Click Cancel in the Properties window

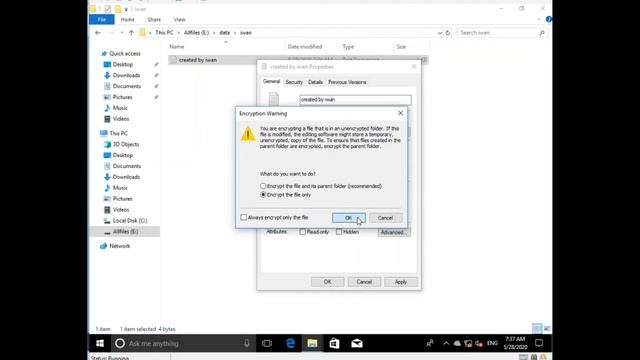[364, 282]
